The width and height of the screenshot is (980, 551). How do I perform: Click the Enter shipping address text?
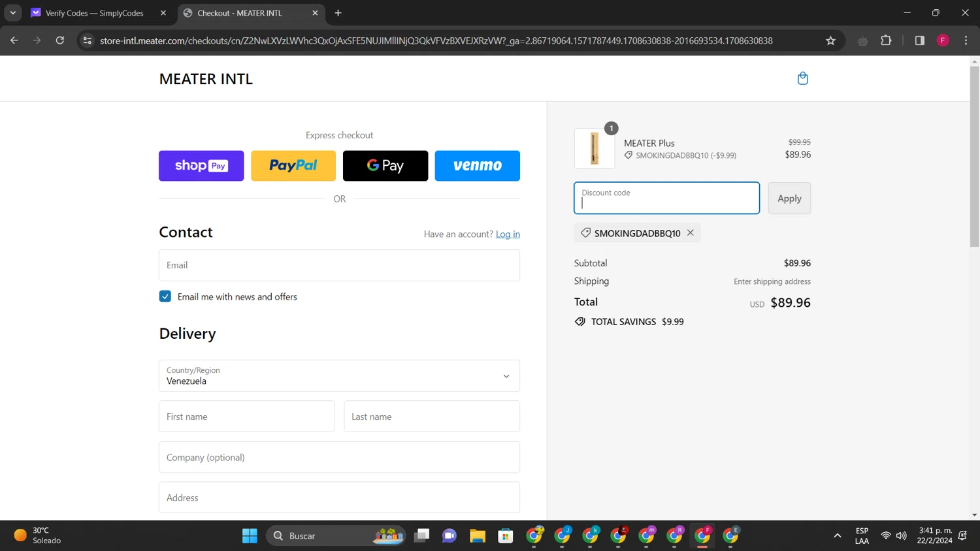[772, 281]
